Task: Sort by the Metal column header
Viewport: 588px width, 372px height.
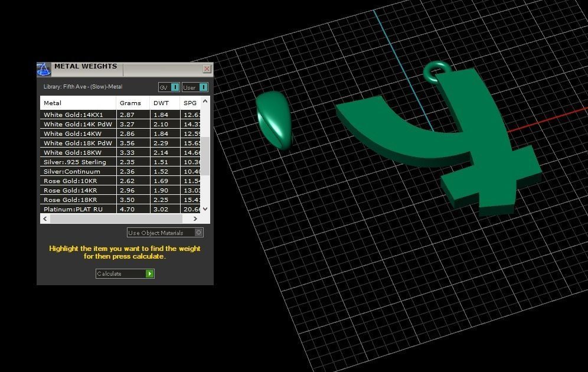Action: [x=78, y=103]
